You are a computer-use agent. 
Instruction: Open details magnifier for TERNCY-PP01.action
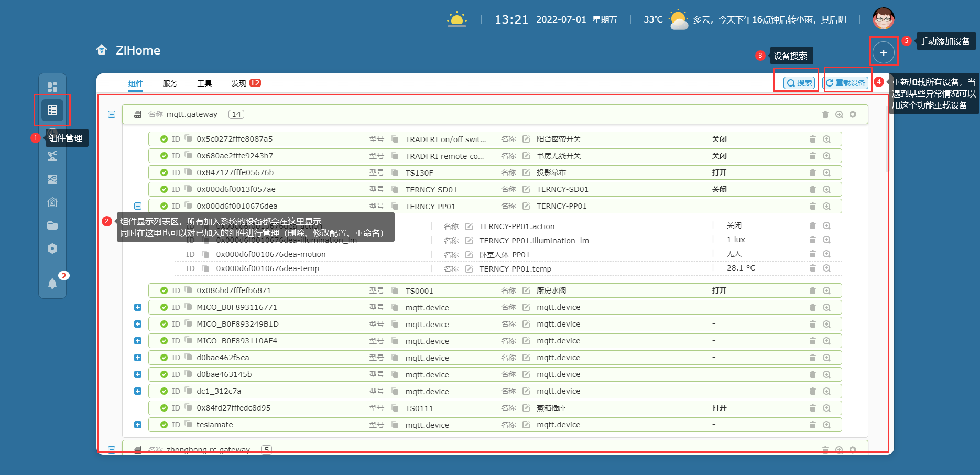point(826,225)
